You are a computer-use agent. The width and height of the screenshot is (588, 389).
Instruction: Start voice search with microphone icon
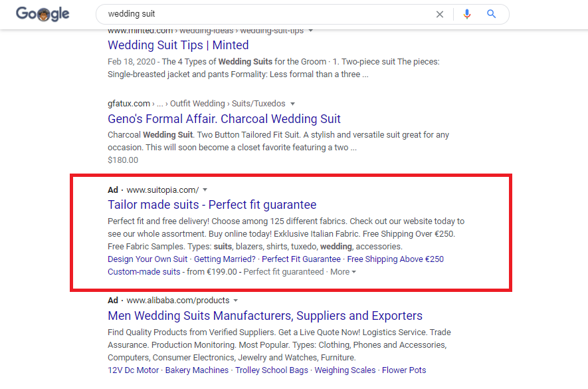(x=467, y=14)
